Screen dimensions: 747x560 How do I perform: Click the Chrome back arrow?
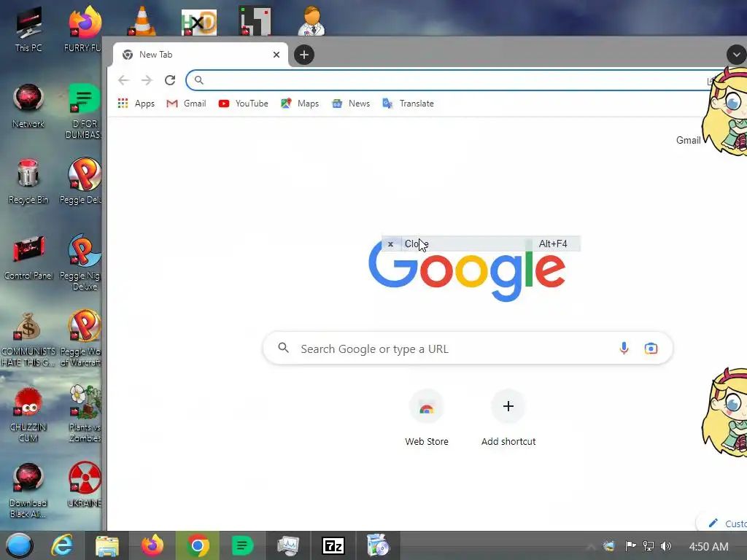pyautogui.click(x=123, y=80)
